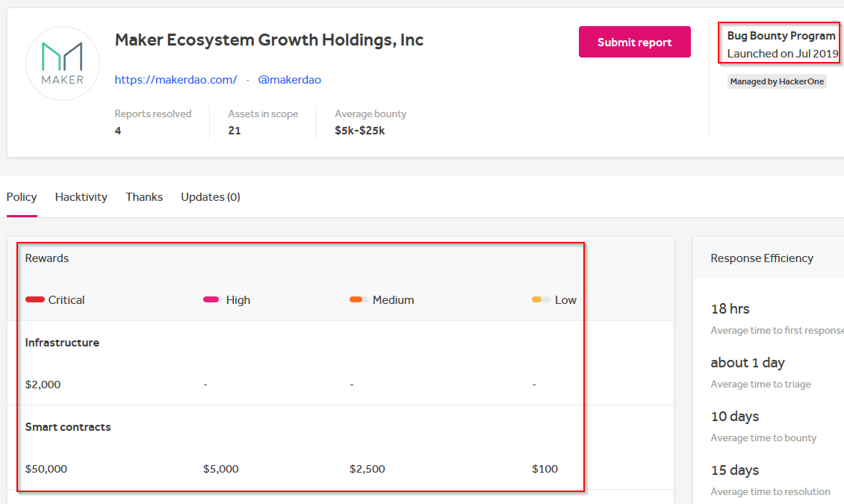This screenshot has width=844, height=504.
Task: Click the $50,000 critical reward
Action: click(x=46, y=469)
